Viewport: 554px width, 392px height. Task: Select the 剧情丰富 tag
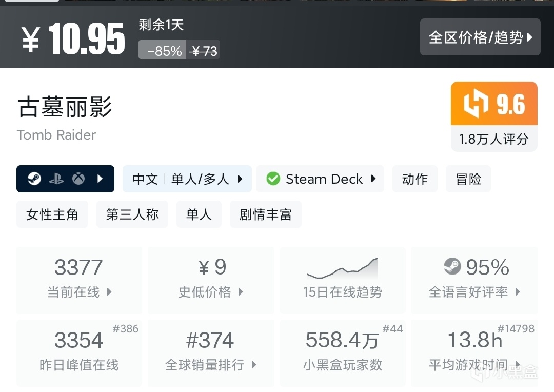[x=265, y=214]
